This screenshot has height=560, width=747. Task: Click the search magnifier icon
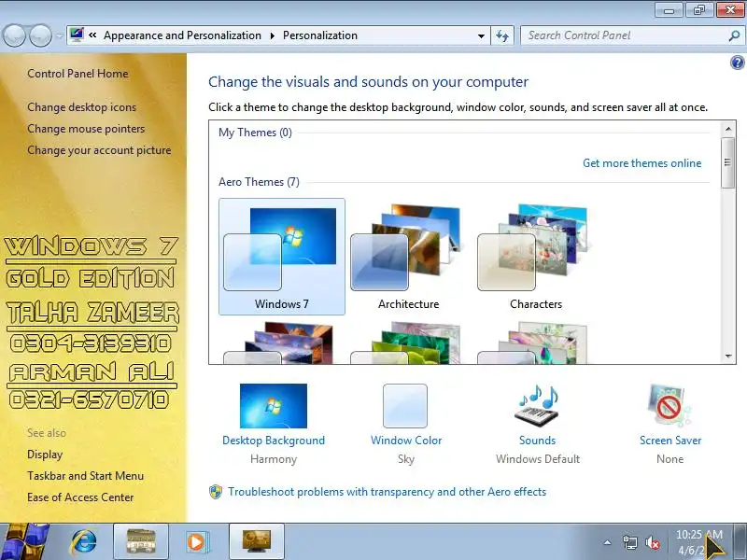734,35
